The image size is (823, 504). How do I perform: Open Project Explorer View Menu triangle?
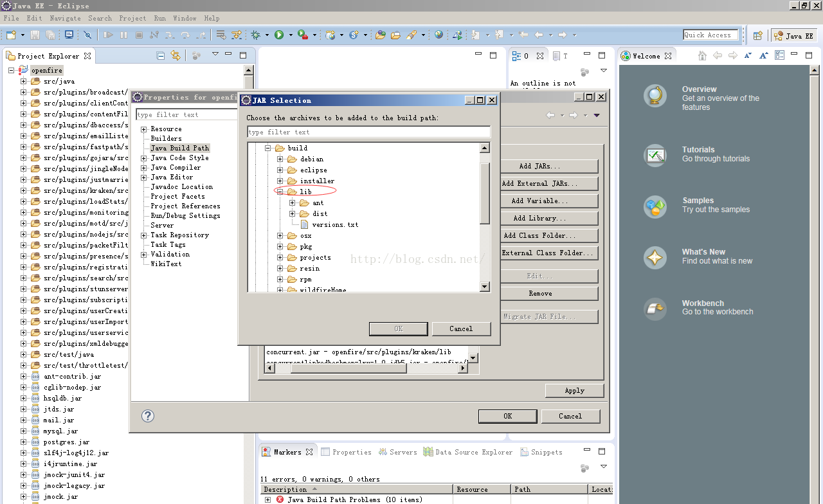tap(215, 55)
